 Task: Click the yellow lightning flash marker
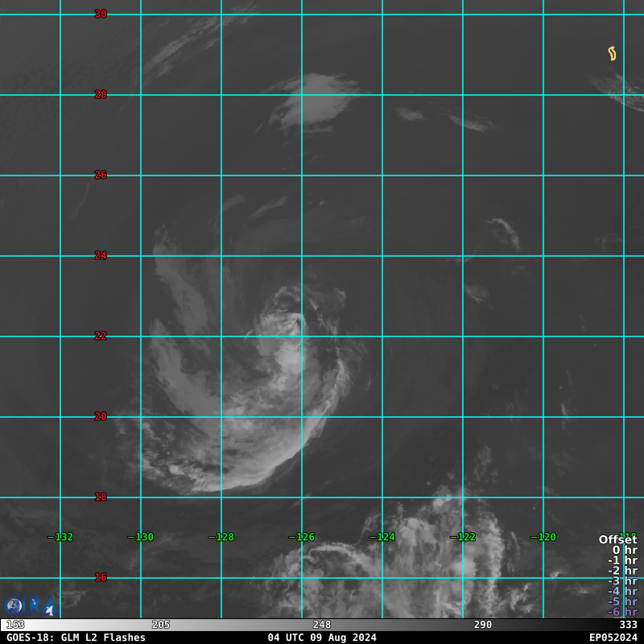click(x=612, y=54)
